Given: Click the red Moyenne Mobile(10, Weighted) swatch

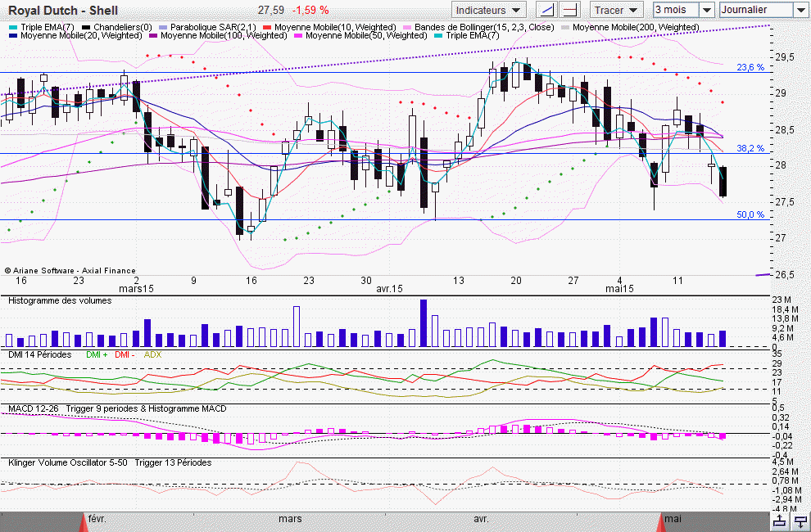Looking at the screenshot, I should pos(267,27).
